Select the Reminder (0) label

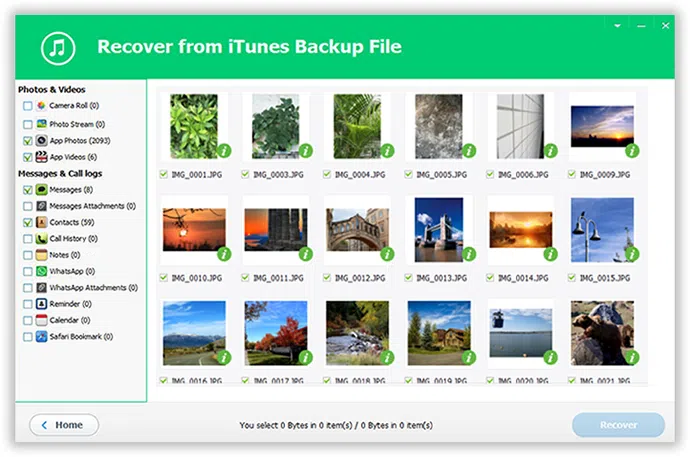coord(70,303)
